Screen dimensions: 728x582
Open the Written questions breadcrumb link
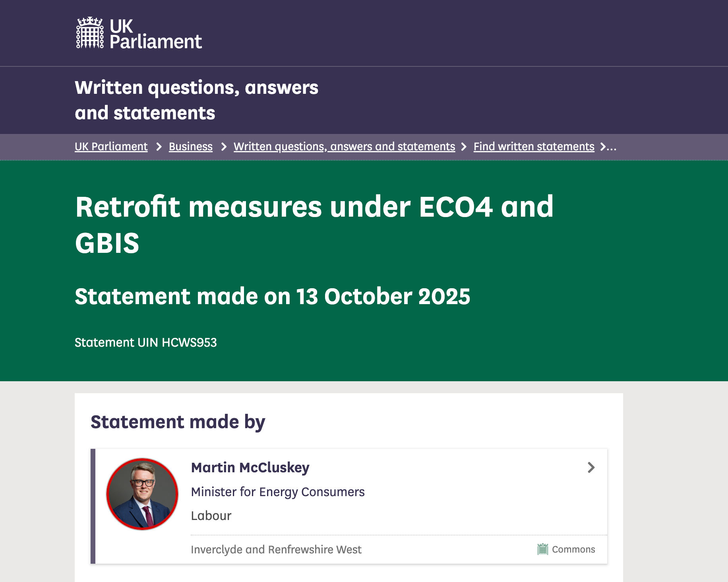(x=344, y=147)
